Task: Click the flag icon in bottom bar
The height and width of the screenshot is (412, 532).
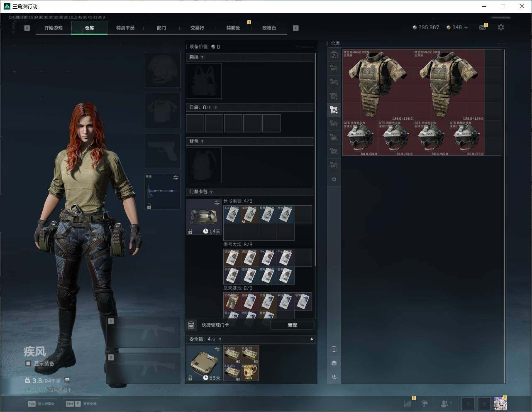Action: coord(425,403)
